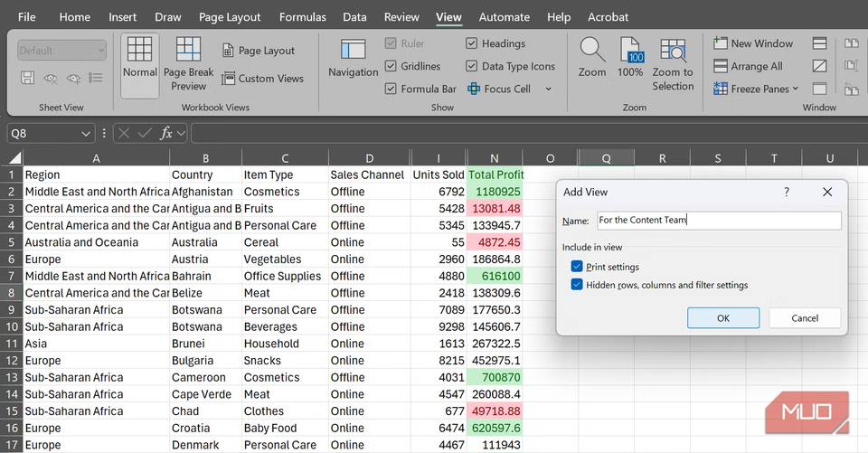Open a New Window

(x=752, y=43)
